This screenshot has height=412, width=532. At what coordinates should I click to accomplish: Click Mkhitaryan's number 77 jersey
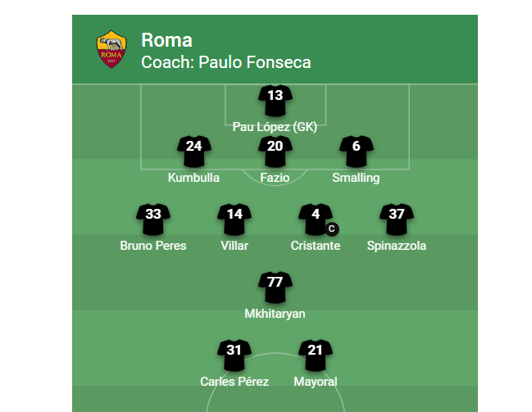point(275,287)
